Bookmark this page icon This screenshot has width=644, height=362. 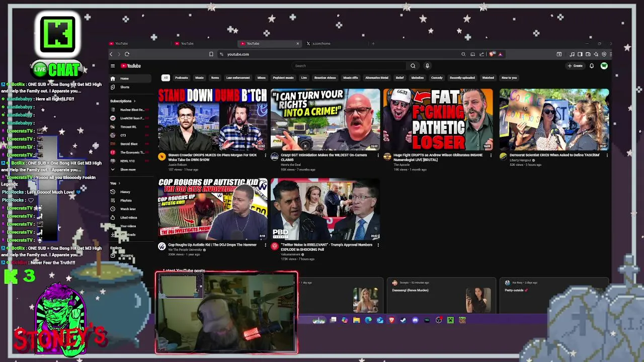[211, 54]
